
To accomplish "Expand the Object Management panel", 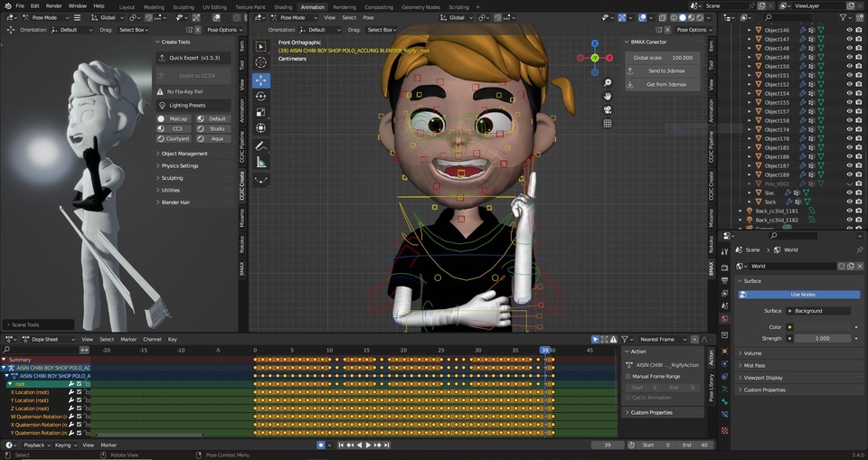I will (184, 154).
